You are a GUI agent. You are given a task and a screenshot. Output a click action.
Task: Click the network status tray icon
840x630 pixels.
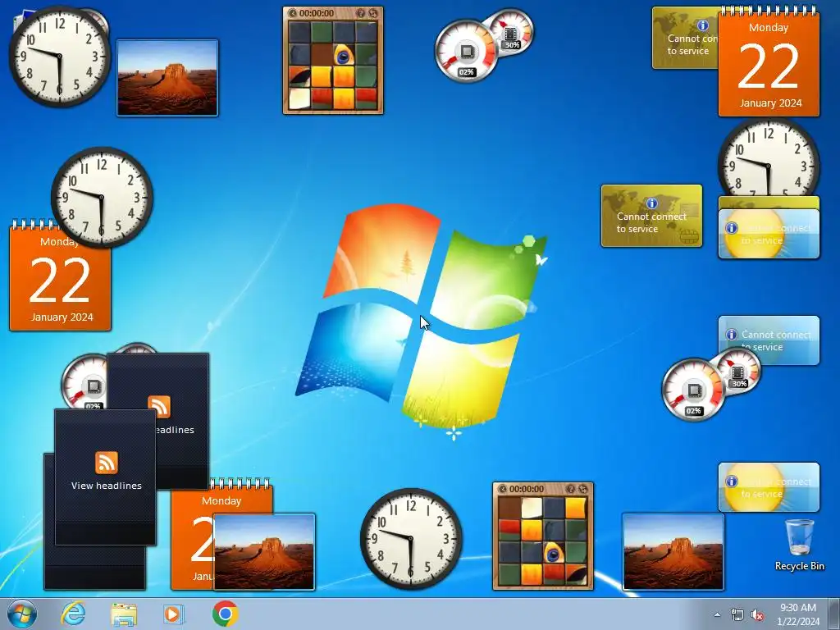coord(737,614)
